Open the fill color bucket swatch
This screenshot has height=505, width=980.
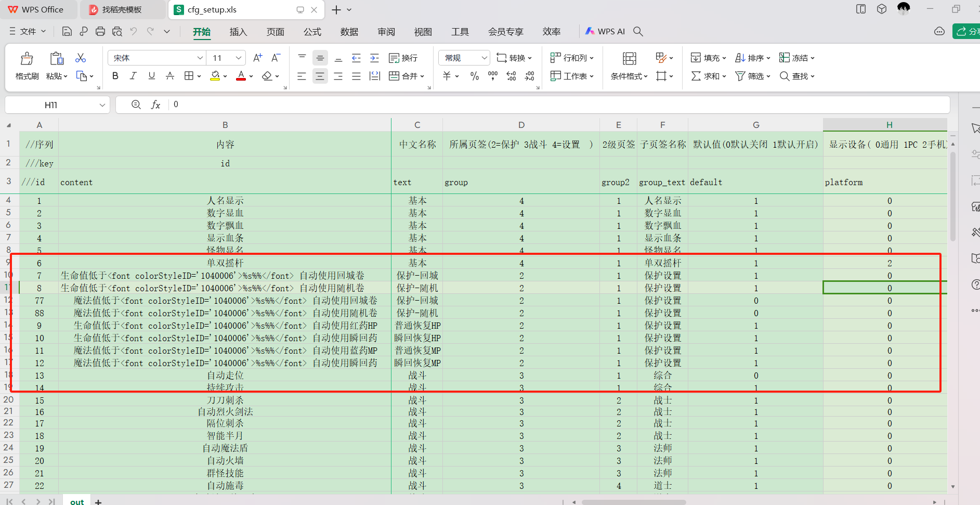point(215,76)
